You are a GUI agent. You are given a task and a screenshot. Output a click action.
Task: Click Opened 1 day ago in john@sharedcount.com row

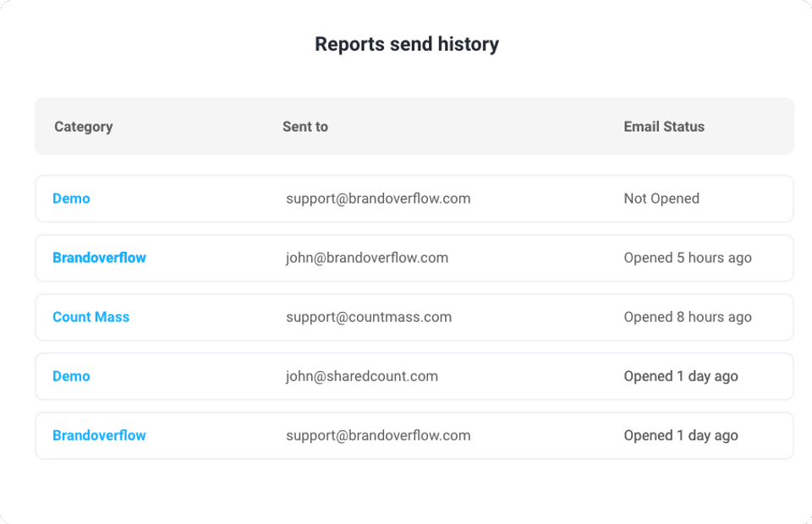click(681, 376)
